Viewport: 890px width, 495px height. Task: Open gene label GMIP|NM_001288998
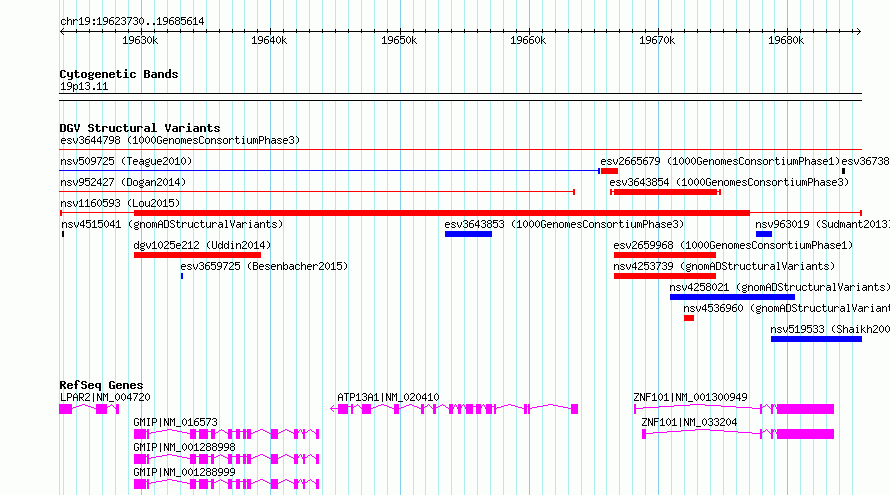pyautogui.click(x=184, y=447)
